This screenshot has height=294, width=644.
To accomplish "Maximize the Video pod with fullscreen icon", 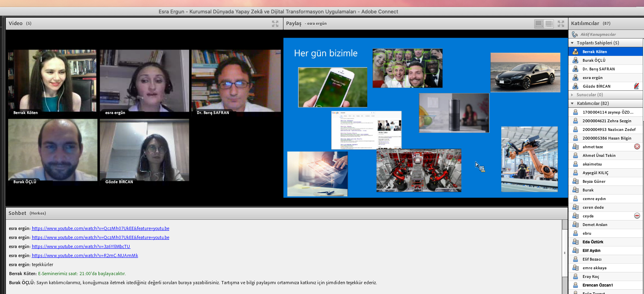I will 275,24.
